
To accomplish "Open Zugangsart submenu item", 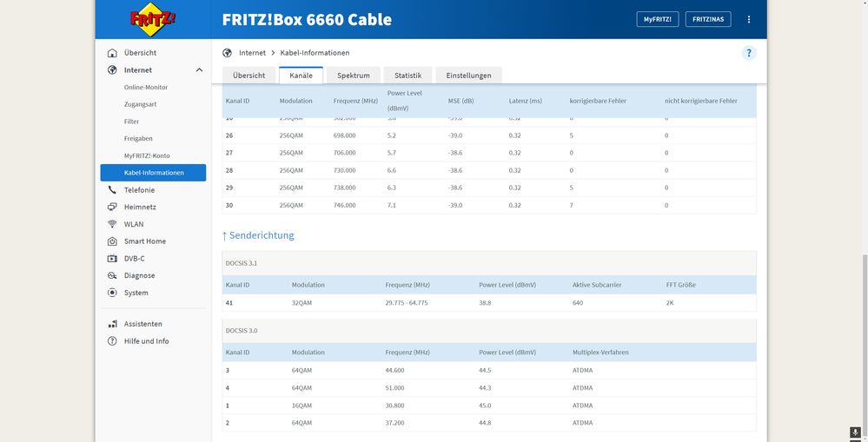I will (x=140, y=104).
